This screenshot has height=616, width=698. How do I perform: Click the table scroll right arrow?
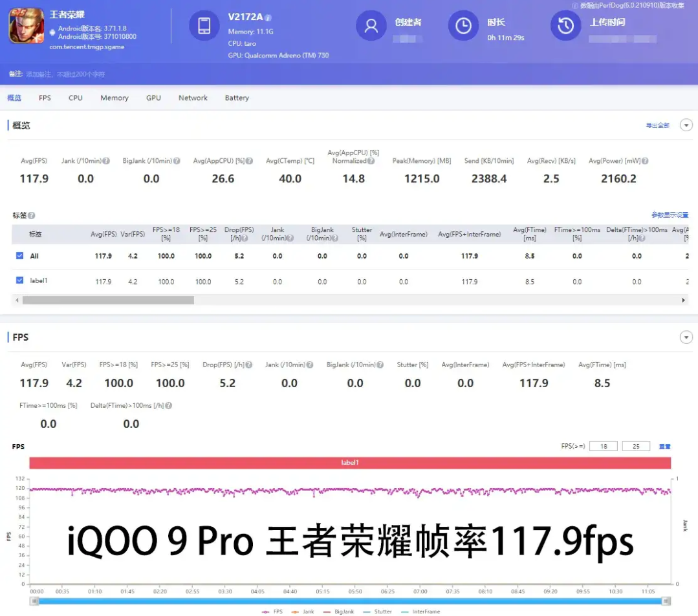(683, 300)
